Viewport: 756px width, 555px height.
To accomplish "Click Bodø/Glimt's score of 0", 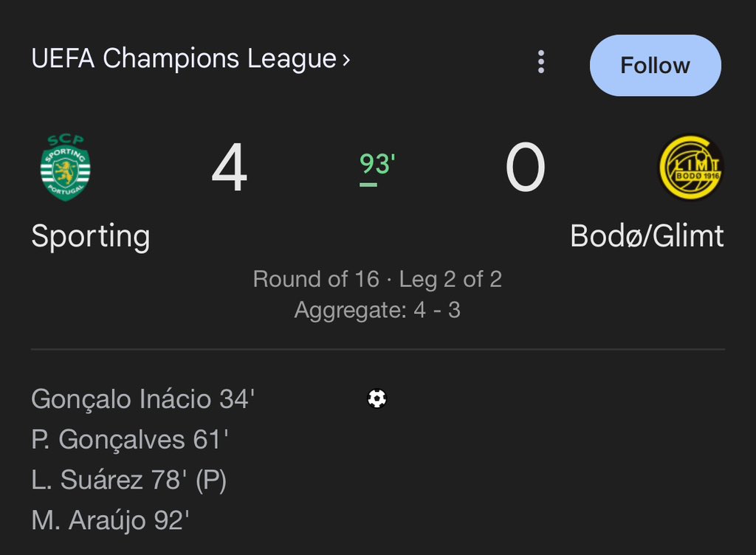I will 525,169.
